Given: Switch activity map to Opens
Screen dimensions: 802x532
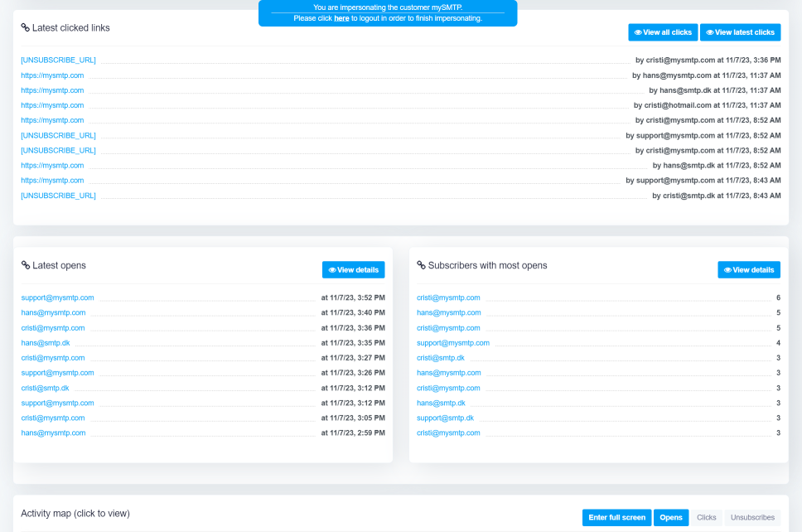Looking at the screenshot, I should [671, 518].
